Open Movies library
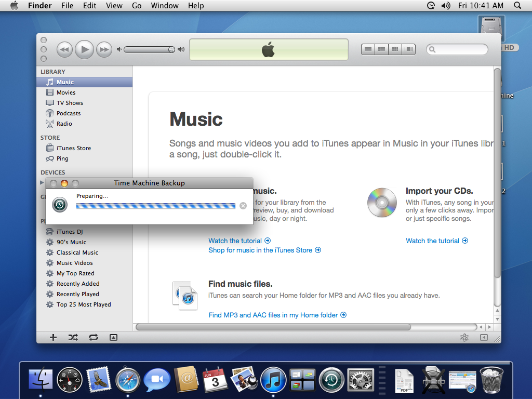This screenshot has height=399, width=532. (85, 92)
